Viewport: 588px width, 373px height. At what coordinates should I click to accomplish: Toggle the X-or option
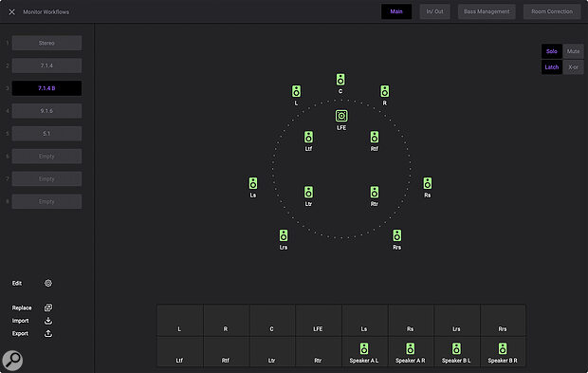(573, 67)
